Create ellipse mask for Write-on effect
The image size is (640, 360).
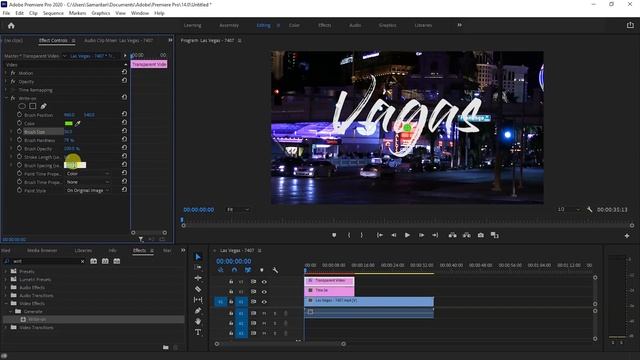pyautogui.click(x=22, y=106)
